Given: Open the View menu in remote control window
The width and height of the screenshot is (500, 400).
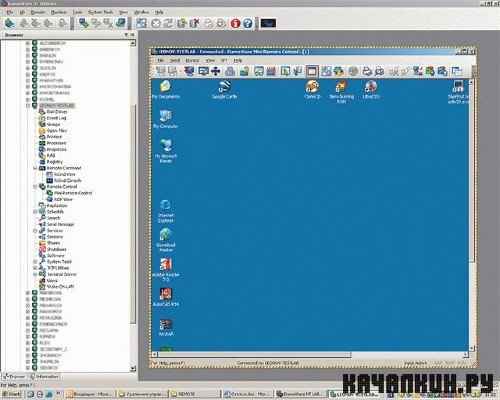Looking at the screenshot, I should pos(210,61).
